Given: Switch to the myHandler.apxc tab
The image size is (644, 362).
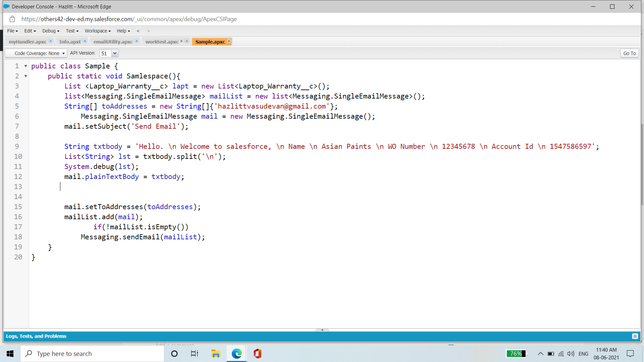Looking at the screenshot, I should pos(28,42).
